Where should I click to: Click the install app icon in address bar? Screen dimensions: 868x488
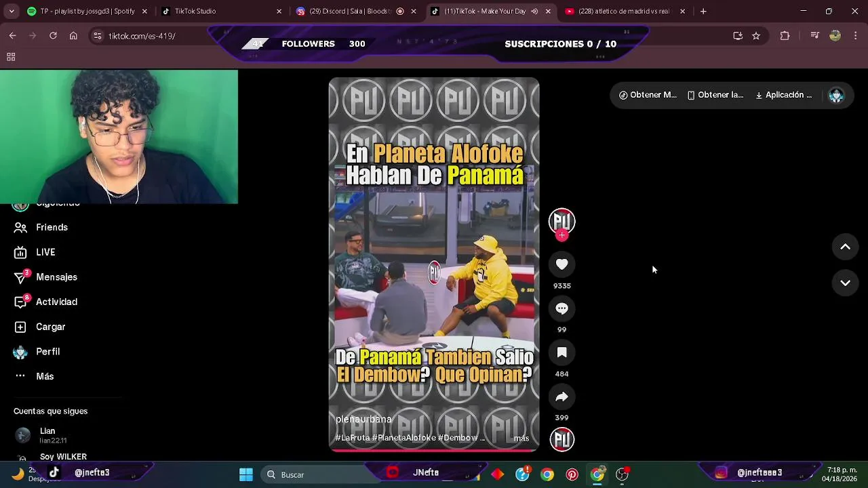[x=738, y=36]
